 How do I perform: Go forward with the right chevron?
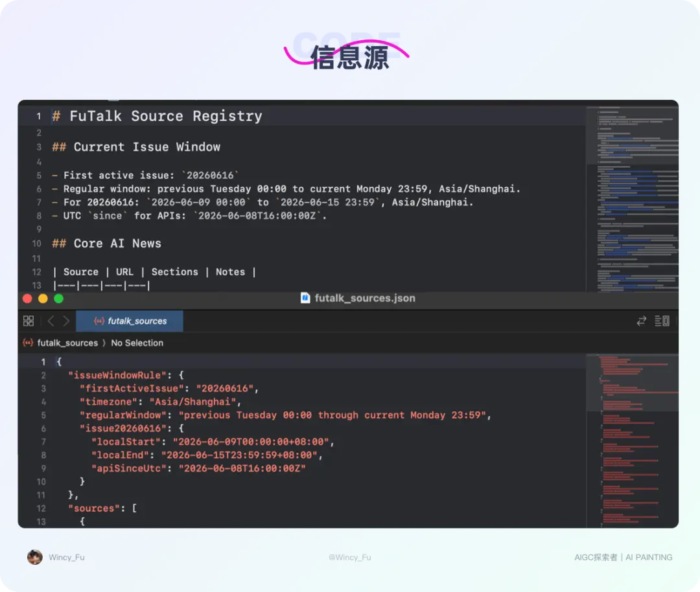(66, 321)
